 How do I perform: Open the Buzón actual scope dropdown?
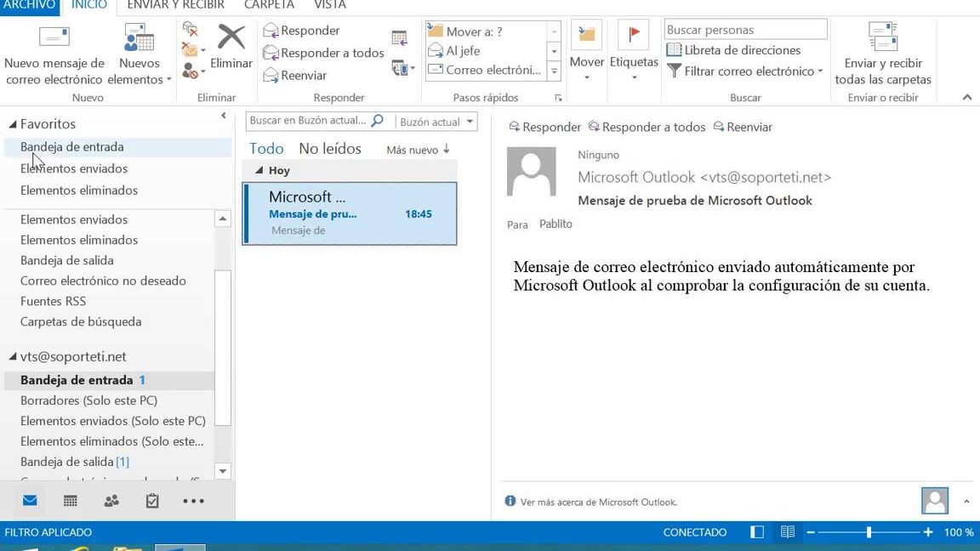pyautogui.click(x=436, y=122)
